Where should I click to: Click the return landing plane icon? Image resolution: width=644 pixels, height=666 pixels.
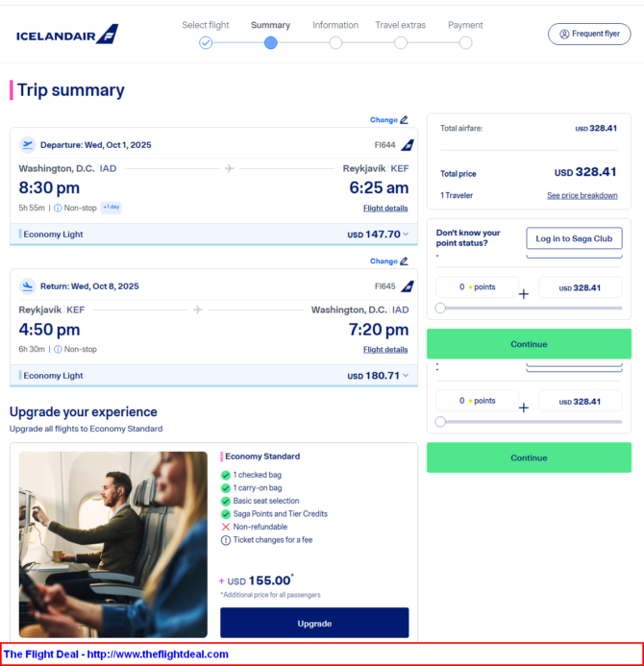click(28, 286)
